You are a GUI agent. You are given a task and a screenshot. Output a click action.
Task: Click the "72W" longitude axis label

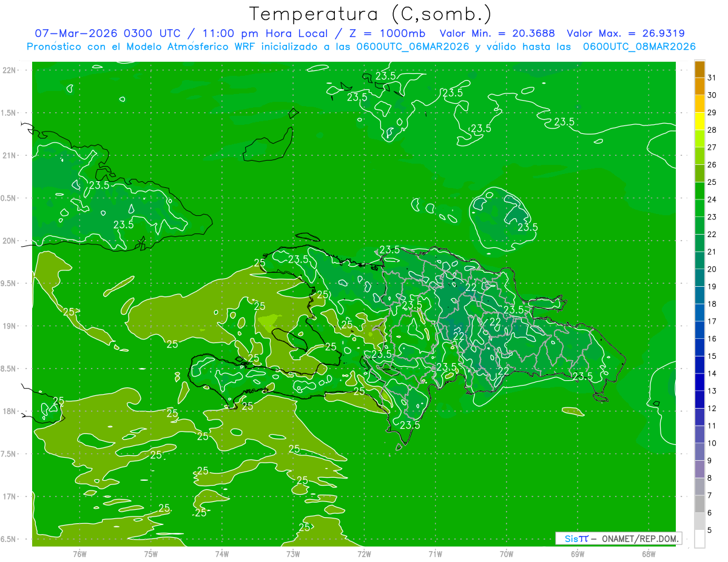click(x=364, y=554)
